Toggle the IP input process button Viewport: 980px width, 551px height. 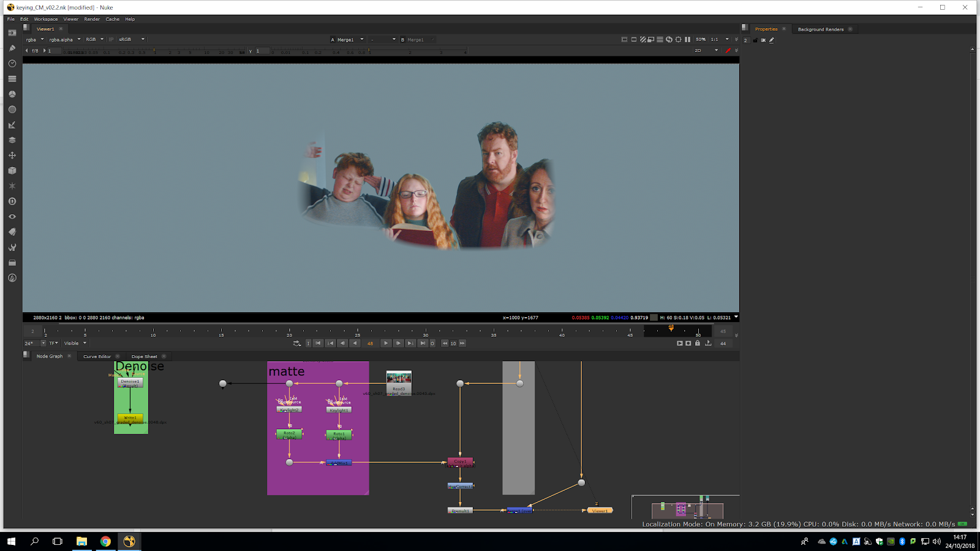click(x=111, y=40)
